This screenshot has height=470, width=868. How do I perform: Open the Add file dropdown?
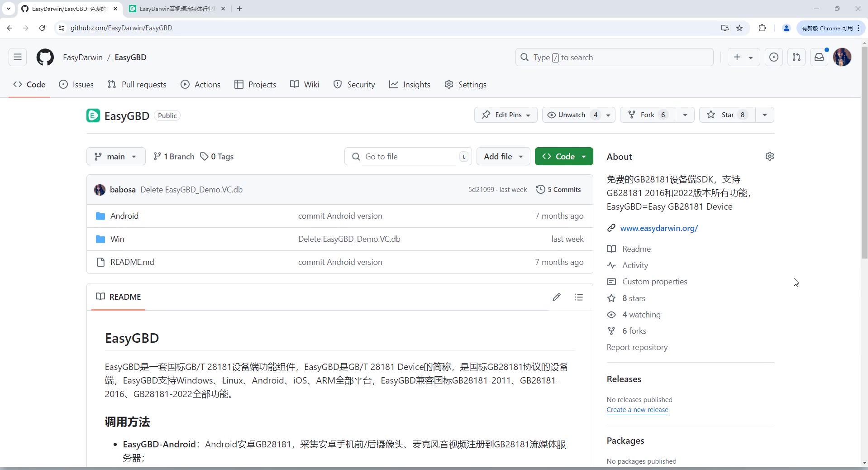[503, 157]
